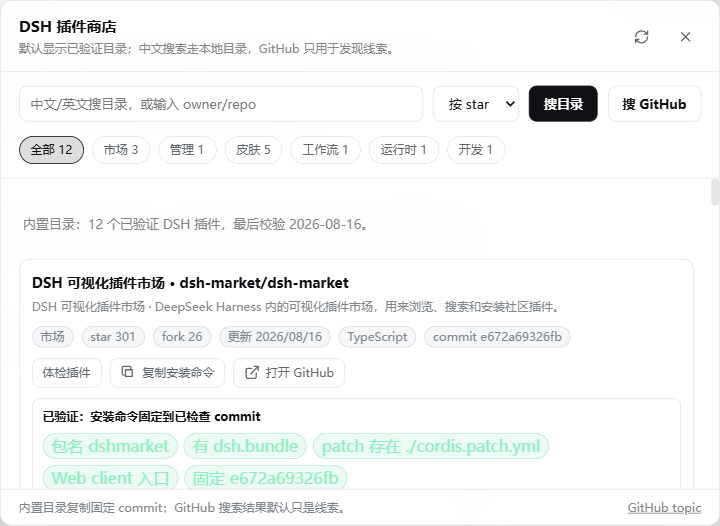Click the 已验证 commit heading text

(x=152, y=416)
